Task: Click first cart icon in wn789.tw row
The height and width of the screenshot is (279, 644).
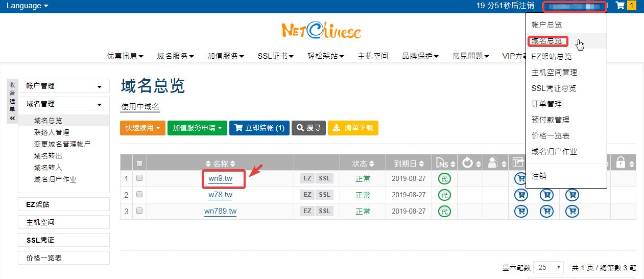Action: point(521,211)
